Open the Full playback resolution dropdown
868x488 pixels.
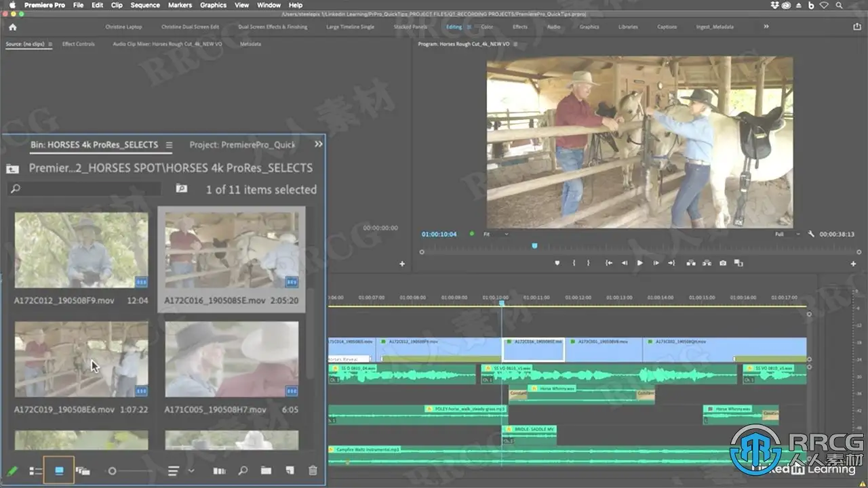click(787, 234)
